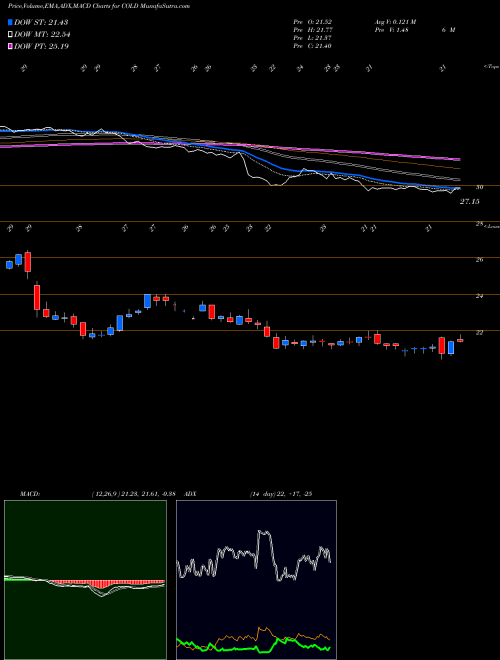Image resolution: width=500 pixels, height=660 pixels.
Task: Click the 'Pre C: 21.40' close value
Action: (x=313, y=46)
